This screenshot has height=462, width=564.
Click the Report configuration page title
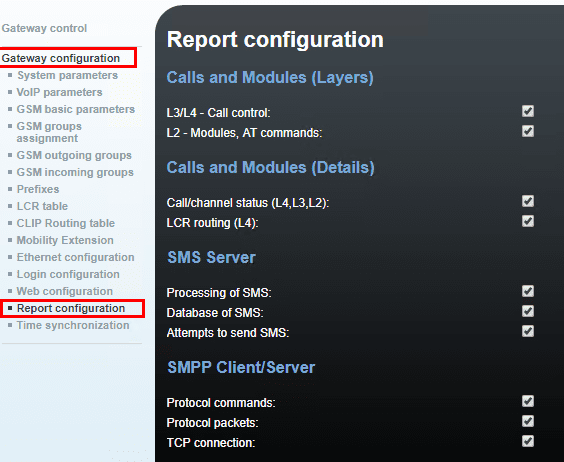click(x=275, y=39)
